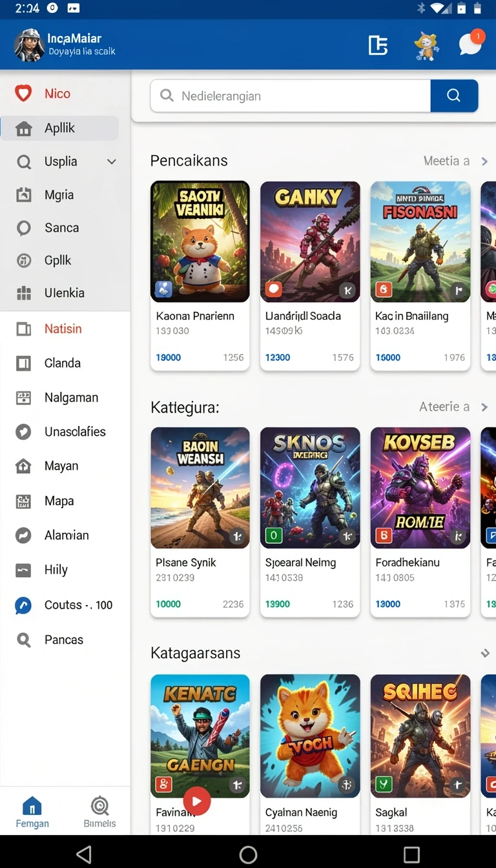Focus the Nedielerangian search field
Viewport: 496px width, 868px height.
291,96
